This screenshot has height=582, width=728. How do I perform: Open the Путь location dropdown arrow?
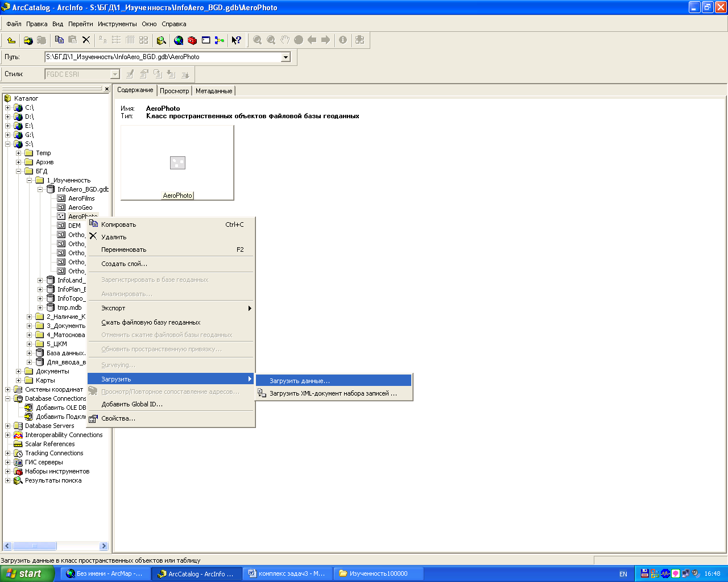click(286, 57)
